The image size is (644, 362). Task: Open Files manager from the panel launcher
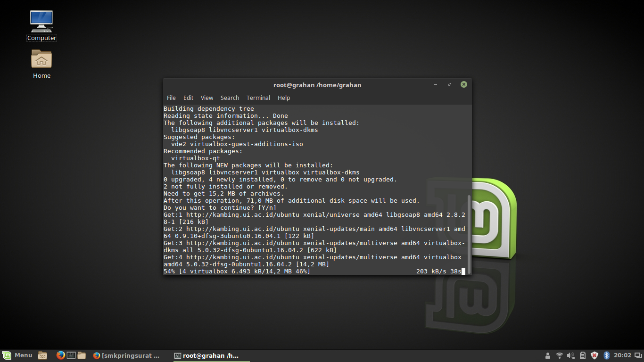pyautogui.click(x=82, y=355)
